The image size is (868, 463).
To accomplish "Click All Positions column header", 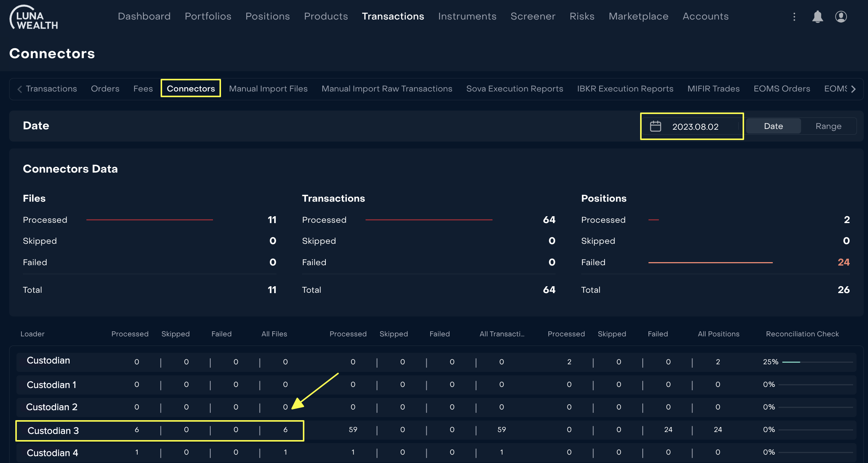I will pos(718,334).
